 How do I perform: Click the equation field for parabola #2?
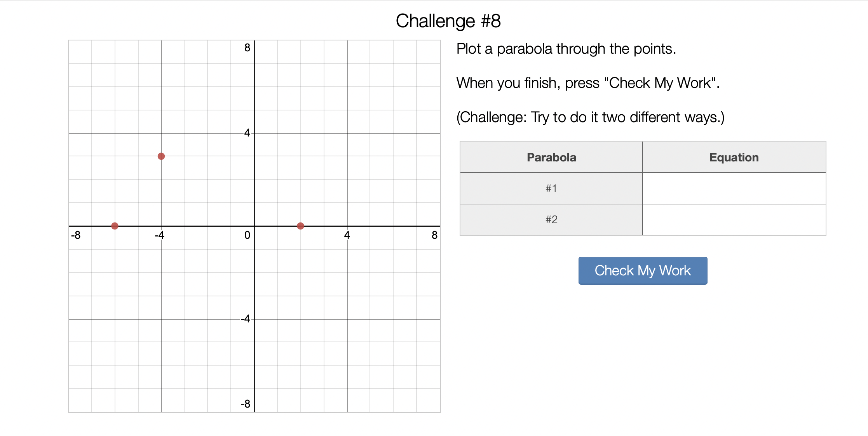click(x=734, y=220)
